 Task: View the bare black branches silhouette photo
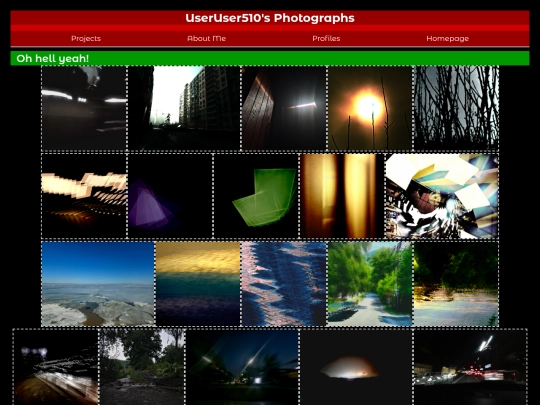click(x=456, y=108)
